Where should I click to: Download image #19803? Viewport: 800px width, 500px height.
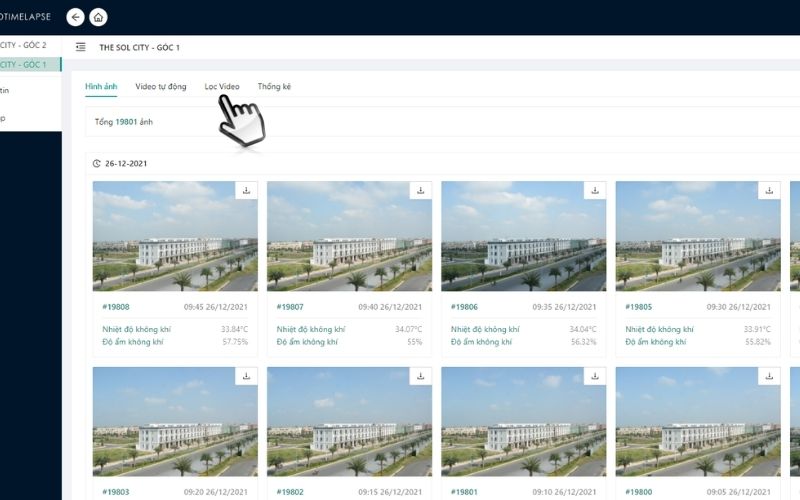[x=246, y=376]
